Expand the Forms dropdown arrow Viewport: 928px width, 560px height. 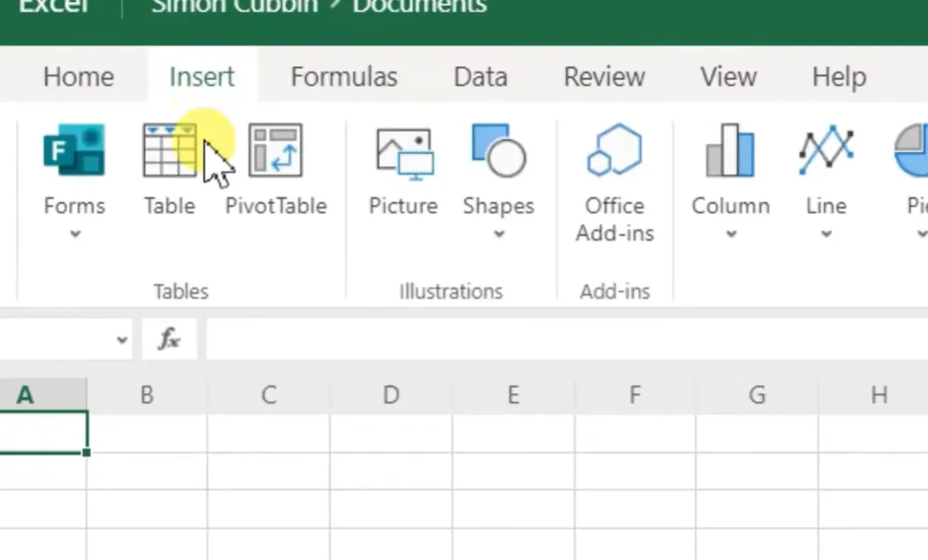[x=75, y=234]
